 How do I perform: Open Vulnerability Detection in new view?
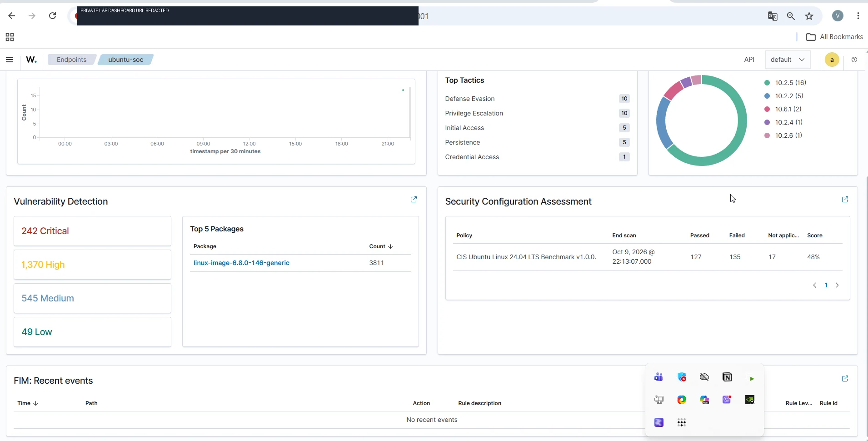click(414, 200)
